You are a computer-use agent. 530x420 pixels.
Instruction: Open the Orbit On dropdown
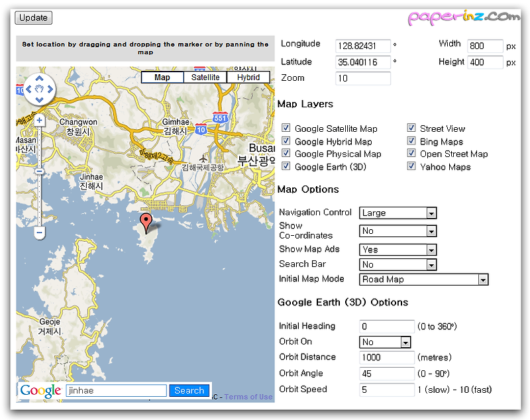click(x=385, y=342)
